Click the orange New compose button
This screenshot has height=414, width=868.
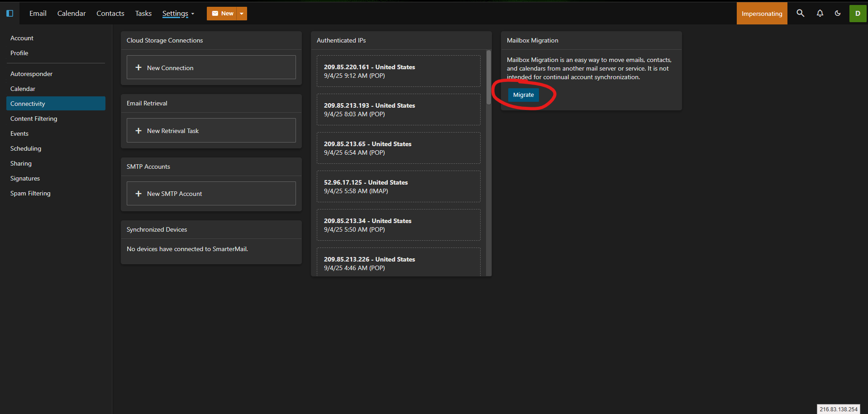[222, 14]
